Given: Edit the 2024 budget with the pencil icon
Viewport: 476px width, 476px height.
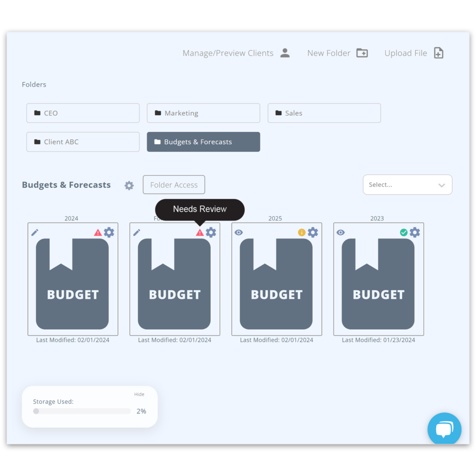Looking at the screenshot, I should tap(34, 232).
